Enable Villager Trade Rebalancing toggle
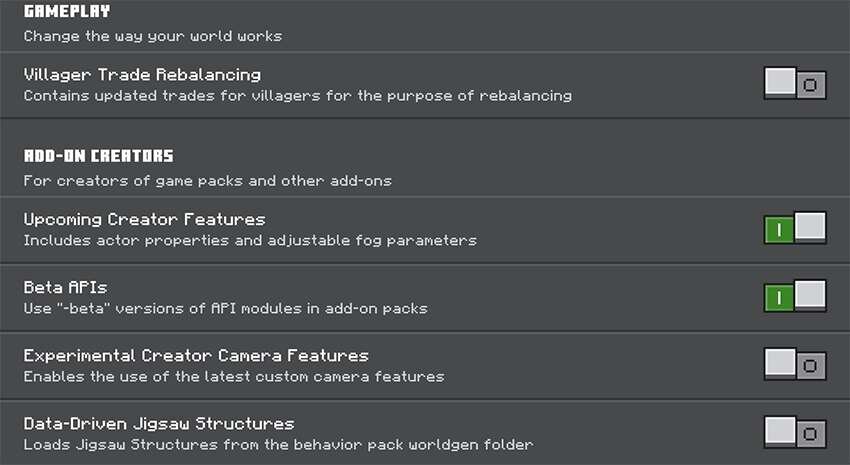 pyautogui.click(x=795, y=84)
